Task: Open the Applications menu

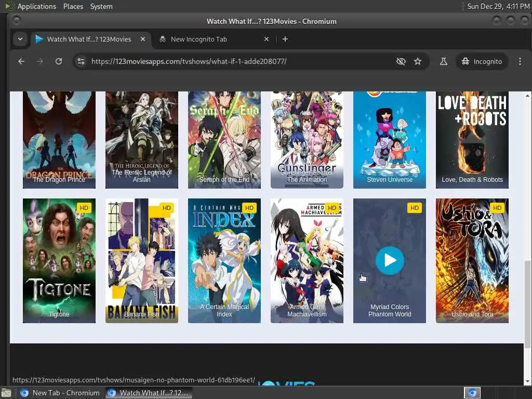Action: (37, 6)
